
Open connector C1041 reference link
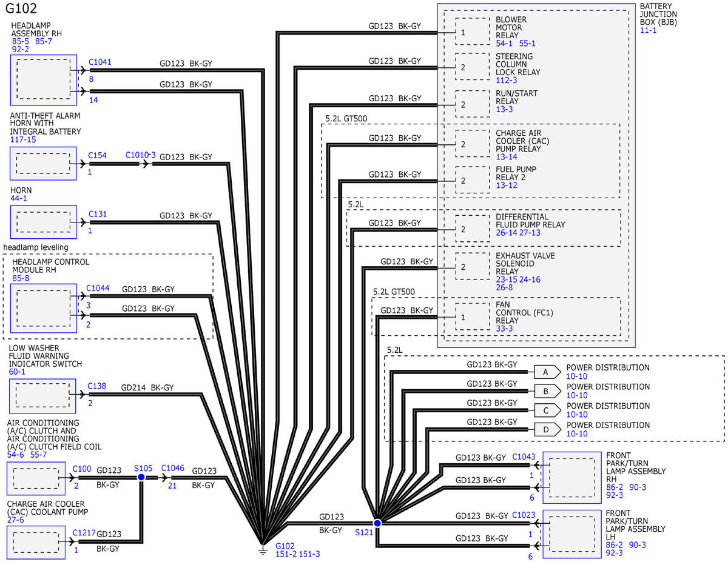100,62
